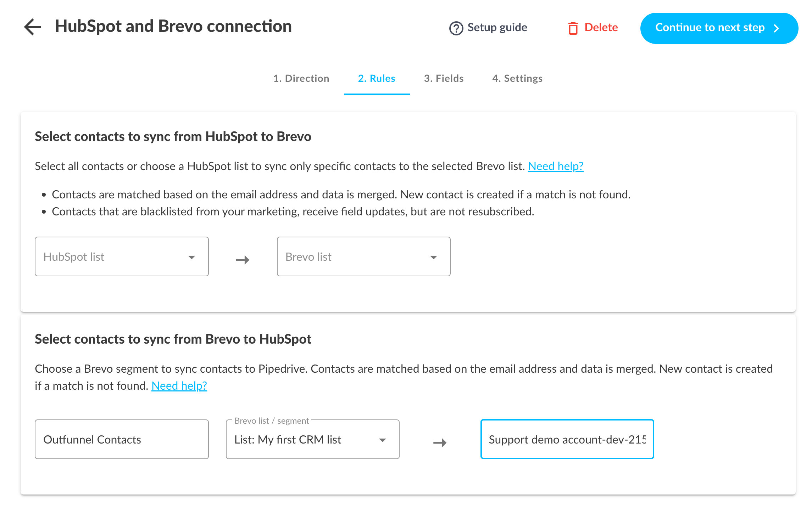Open the Brevo list dropdown

[x=363, y=256]
